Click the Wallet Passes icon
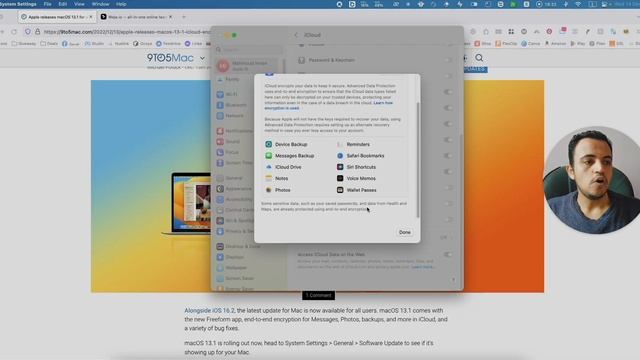Screen dimensions: 640x360 340,190
